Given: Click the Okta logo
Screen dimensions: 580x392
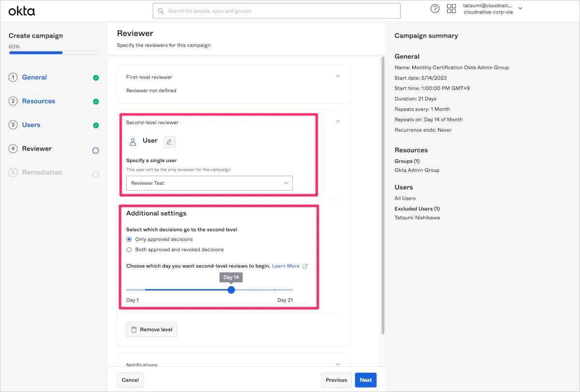Looking at the screenshot, I should pyautogui.click(x=22, y=11).
